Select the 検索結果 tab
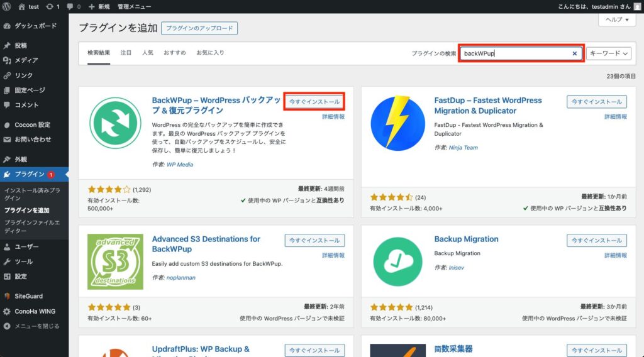The width and height of the screenshot is (644, 357). pyautogui.click(x=99, y=53)
